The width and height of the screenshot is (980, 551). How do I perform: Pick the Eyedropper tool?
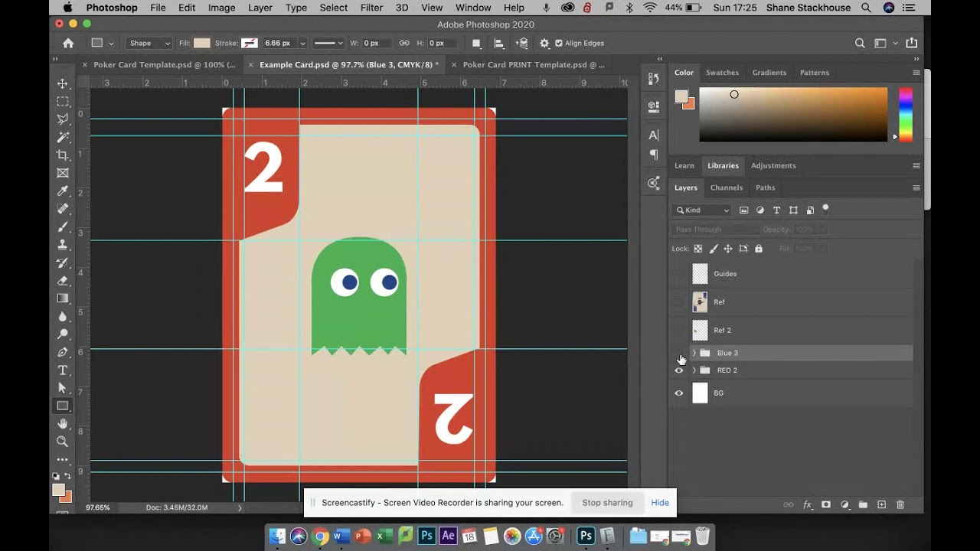[x=63, y=191]
